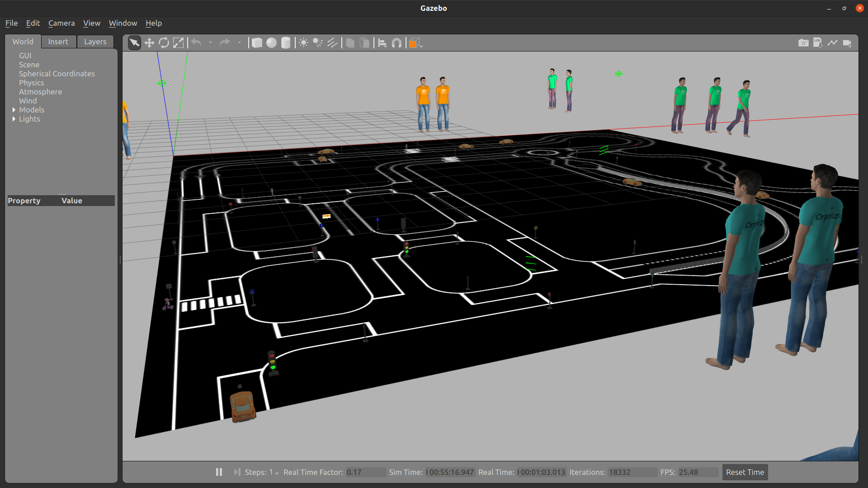Click the box primitive insert icon
This screenshot has height=488, width=868.
click(257, 43)
